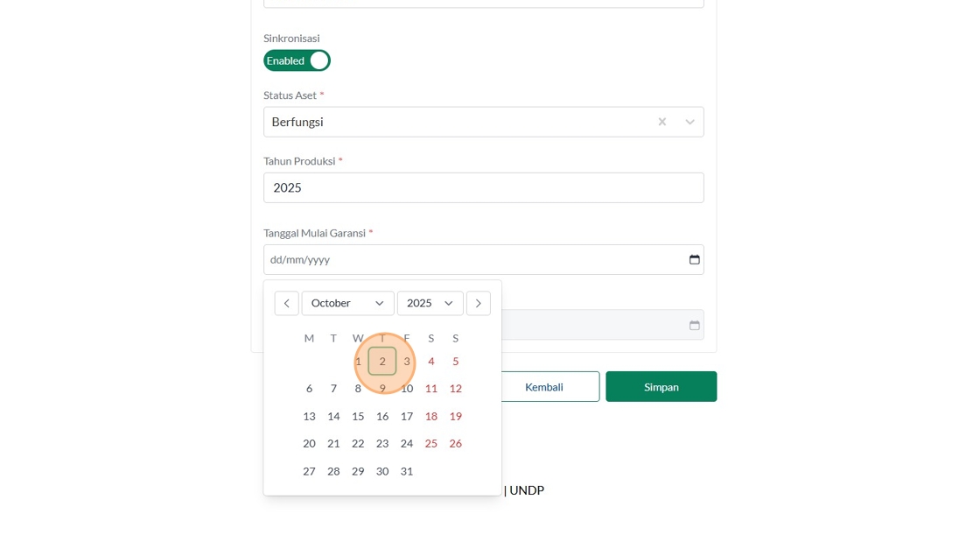Viewport: 980px width, 549px height.
Task: Click the Tanggal Mulai Garansi date field
Action: click(472, 259)
